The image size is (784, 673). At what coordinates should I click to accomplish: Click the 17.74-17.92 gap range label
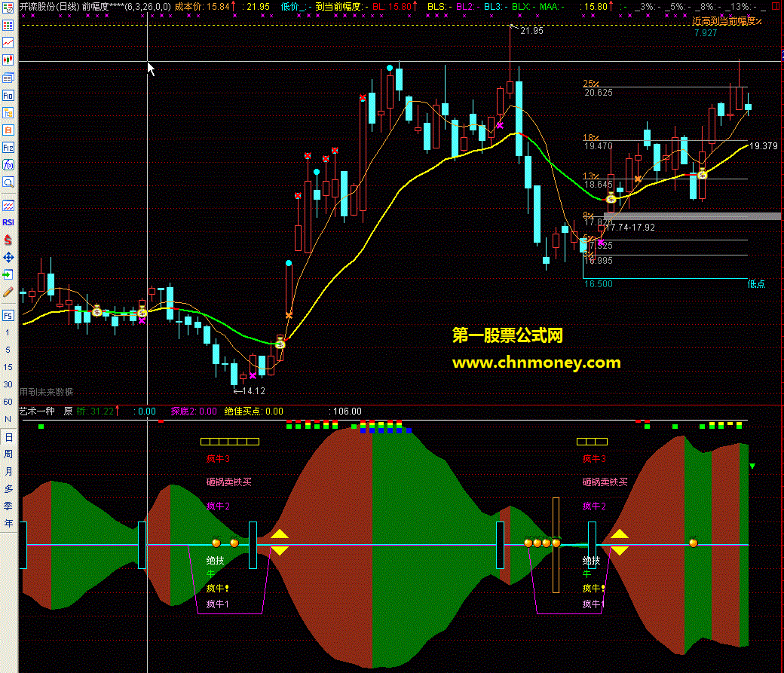[630, 228]
